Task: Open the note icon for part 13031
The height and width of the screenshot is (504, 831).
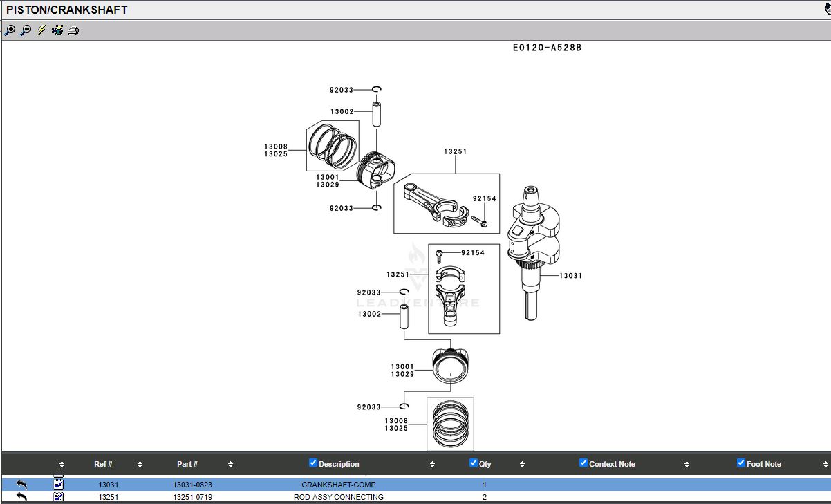Action: click(x=59, y=485)
